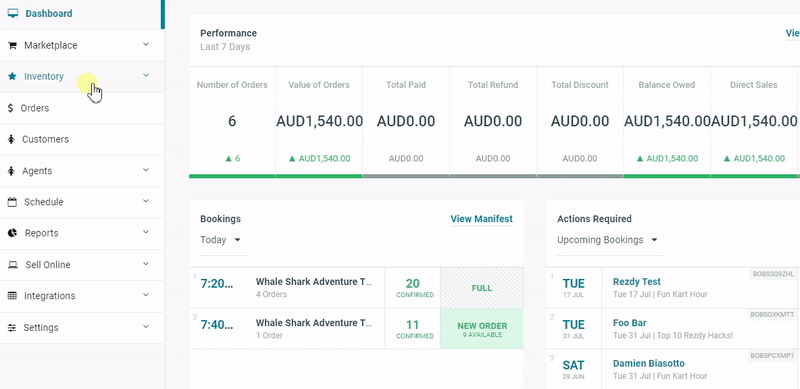Select the Integrations sidebar label
This screenshot has width=800, height=389.
tap(49, 296)
